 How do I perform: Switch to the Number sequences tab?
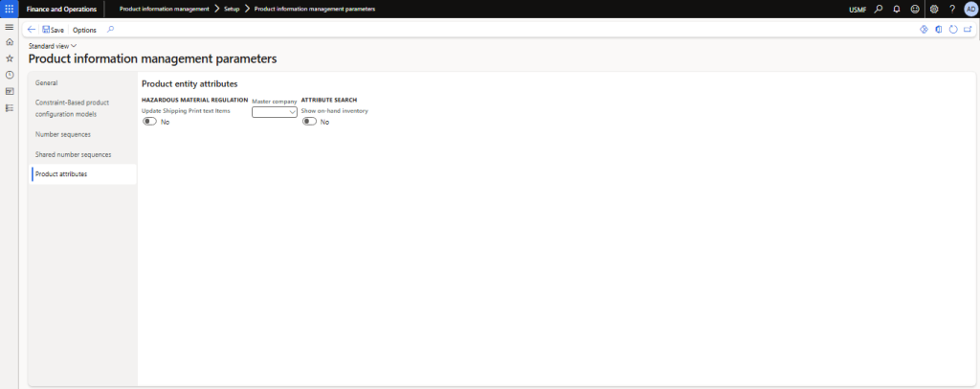pyautogui.click(x=63, y=134)
